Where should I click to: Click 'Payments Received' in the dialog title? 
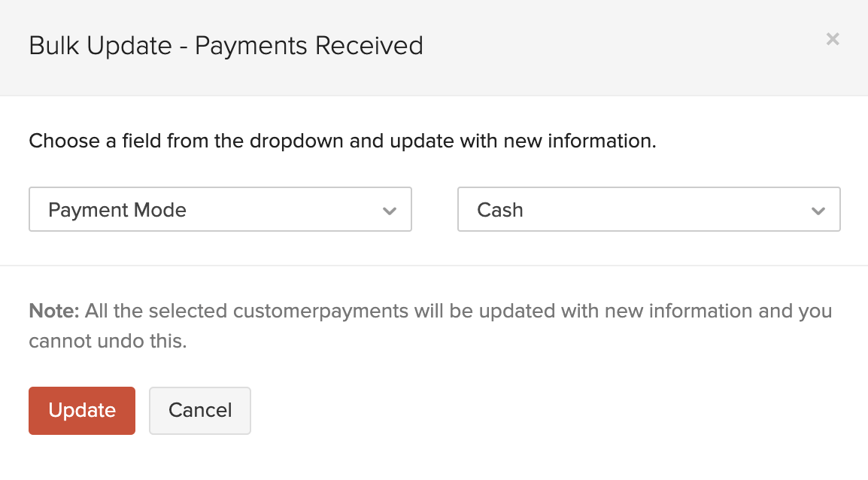tap(308, 46)
